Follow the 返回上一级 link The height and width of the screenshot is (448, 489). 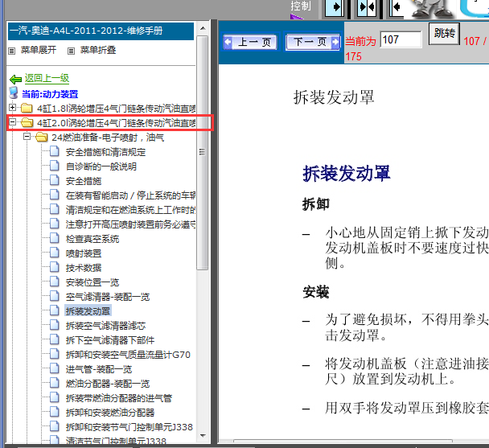pyautogui.click(x=47, y=78)
